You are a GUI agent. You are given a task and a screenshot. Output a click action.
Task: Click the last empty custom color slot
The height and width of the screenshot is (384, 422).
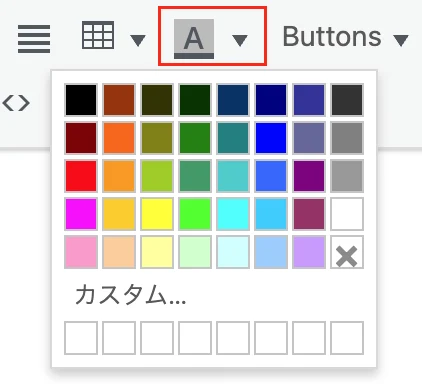(x=347, y=338)
